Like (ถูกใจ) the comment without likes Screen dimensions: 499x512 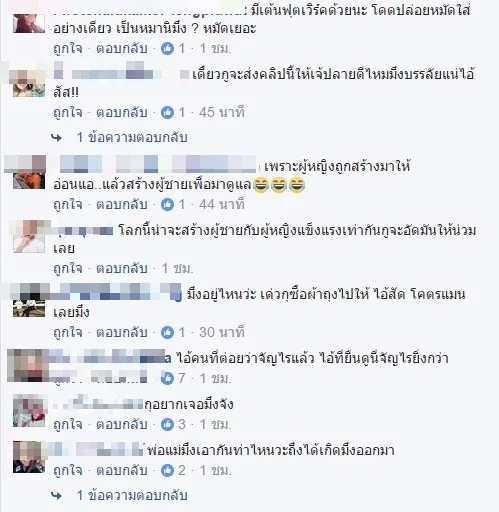point(68,269)
